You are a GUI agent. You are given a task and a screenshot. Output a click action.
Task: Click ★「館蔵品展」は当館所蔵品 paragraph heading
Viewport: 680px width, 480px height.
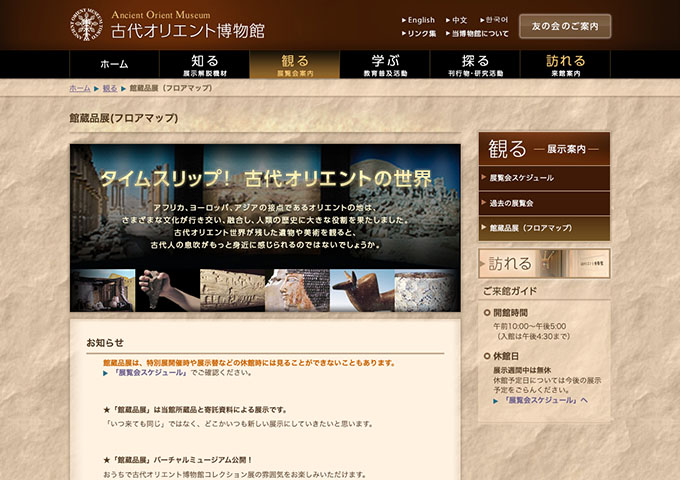pyautogui.click(x=195, y=409)
